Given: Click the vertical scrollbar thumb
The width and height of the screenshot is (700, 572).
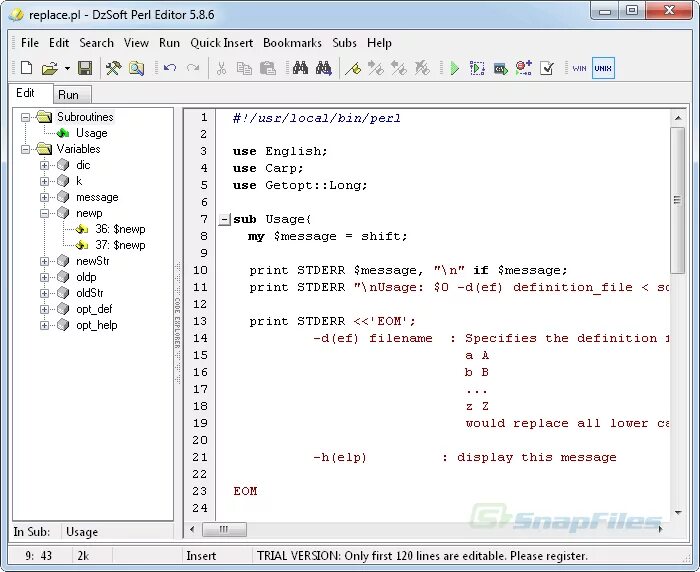Looking at the screenshot, I should (678, 200).
